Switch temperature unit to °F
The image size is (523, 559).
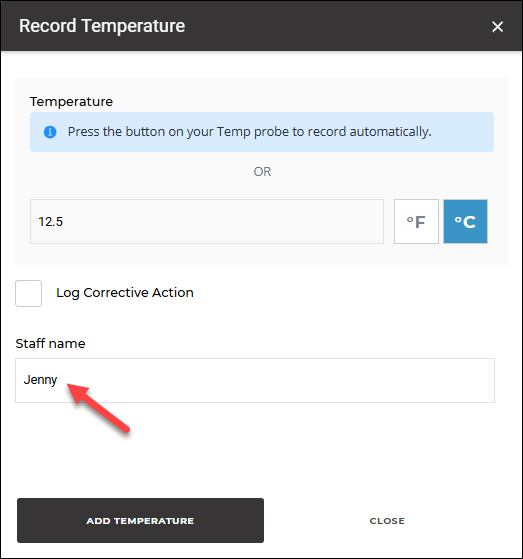416,221
